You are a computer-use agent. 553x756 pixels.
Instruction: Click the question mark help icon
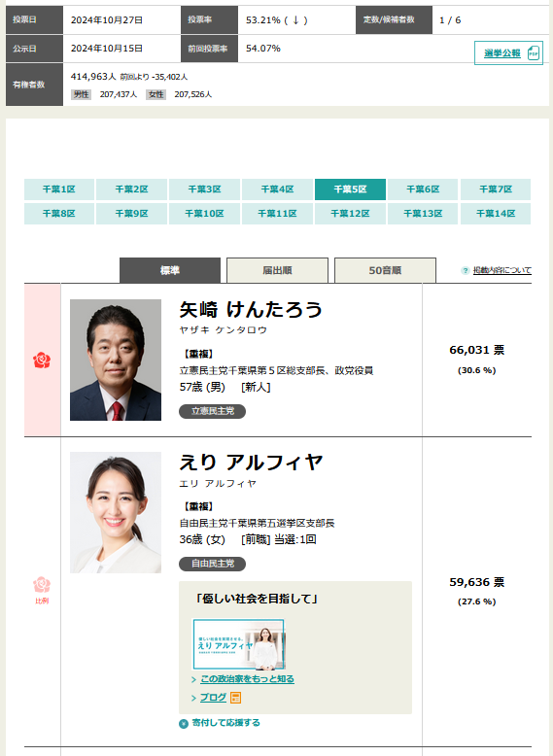tap(466, 270)
